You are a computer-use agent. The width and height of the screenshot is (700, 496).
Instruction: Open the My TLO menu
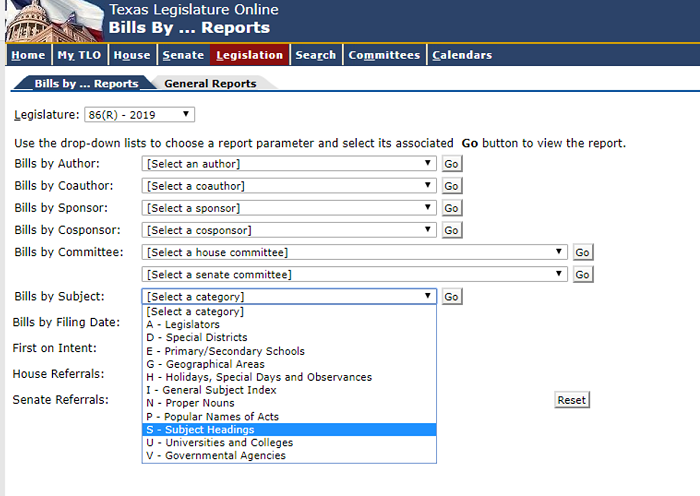[79, 55]
